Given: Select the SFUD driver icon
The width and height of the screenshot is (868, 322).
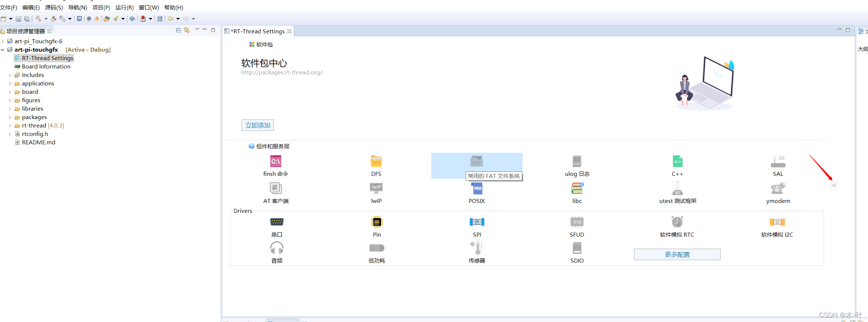Looking at the screenshot, I should tap(577, 222).
